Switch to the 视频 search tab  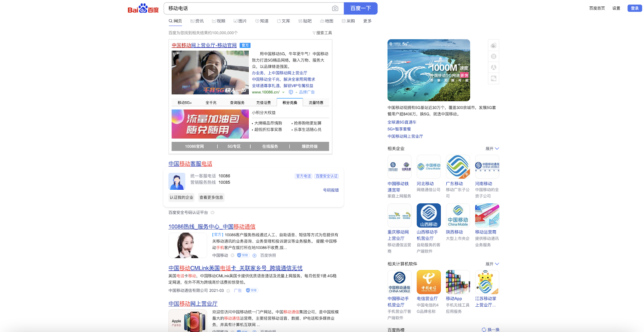click(219, 21)
